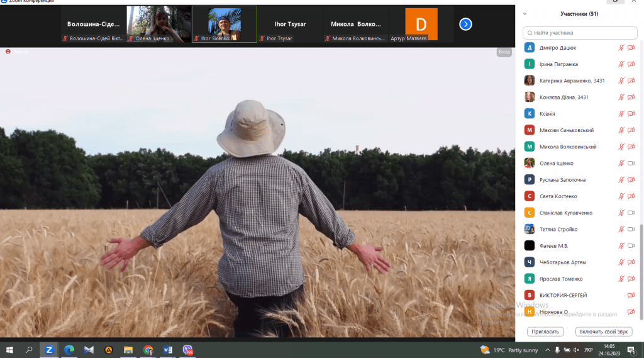
Task: Click Google Chrome icon in the taskbar
Action: pyautogui.click(x=148, y=350)
